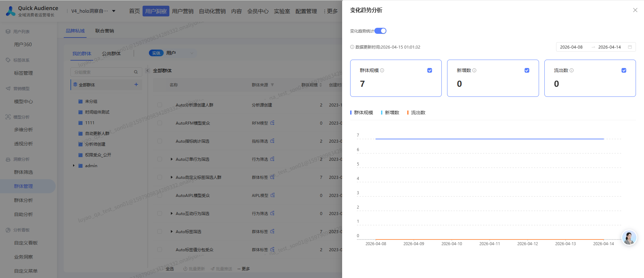This screenshot has height=278, width=644.
Task: Check the Auto订单行为筛选 row checkbox
Action: pos(160,159)
